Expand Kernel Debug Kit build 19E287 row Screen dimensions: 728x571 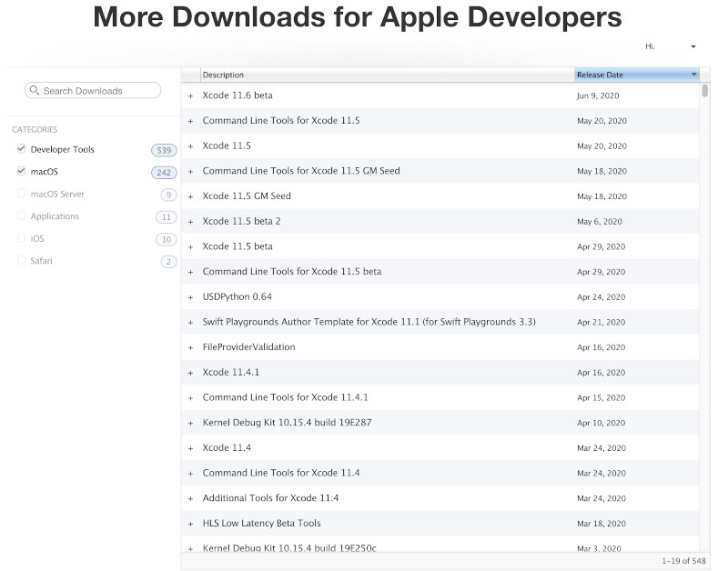coord(190,423)
